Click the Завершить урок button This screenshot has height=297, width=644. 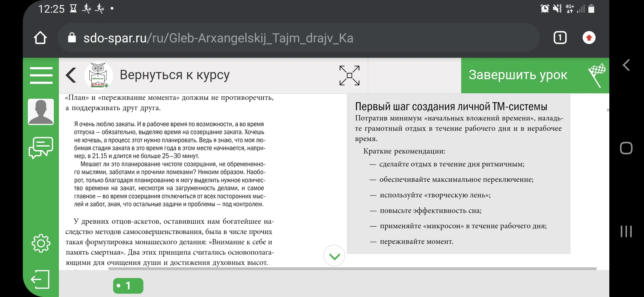(518, 75)
